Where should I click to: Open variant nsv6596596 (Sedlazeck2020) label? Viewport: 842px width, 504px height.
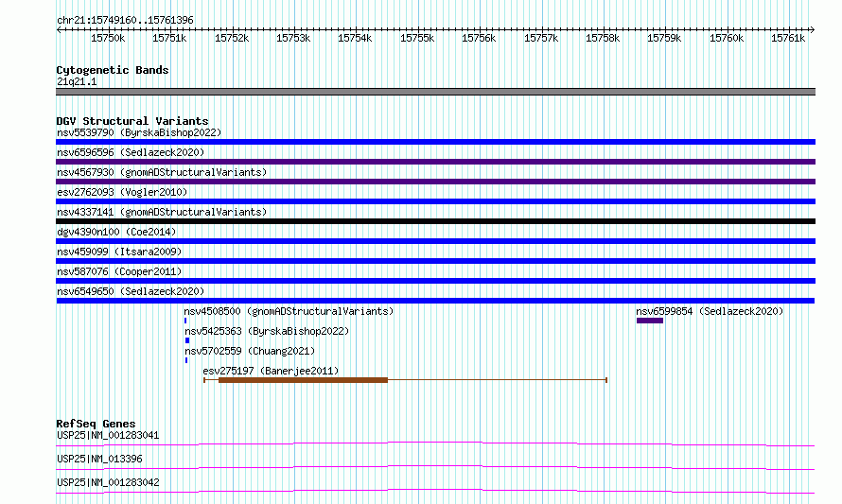tap(131, 152)
